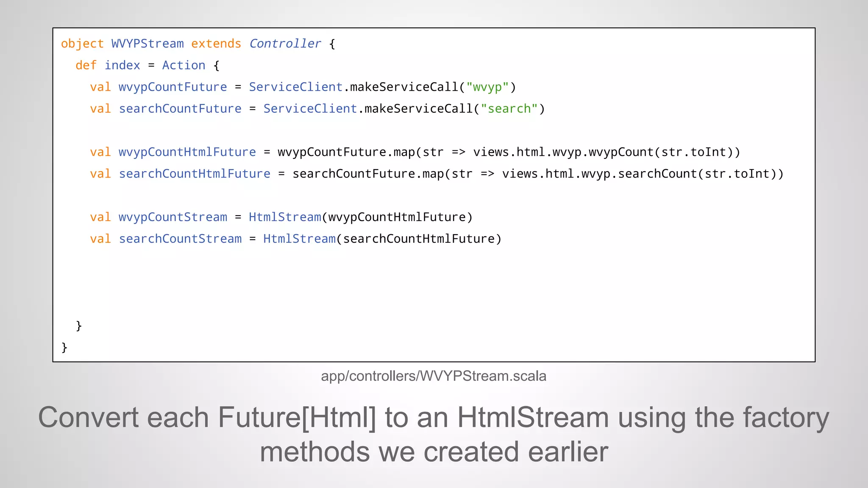
Task: Click the 'Controller' class name
Action: tap(285, 44)
